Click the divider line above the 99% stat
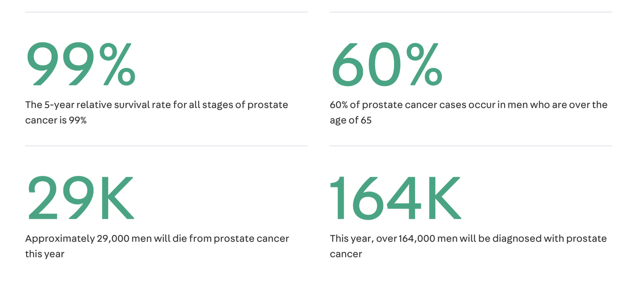This screenshot has height=291, width=644. (x=166, y=12)
